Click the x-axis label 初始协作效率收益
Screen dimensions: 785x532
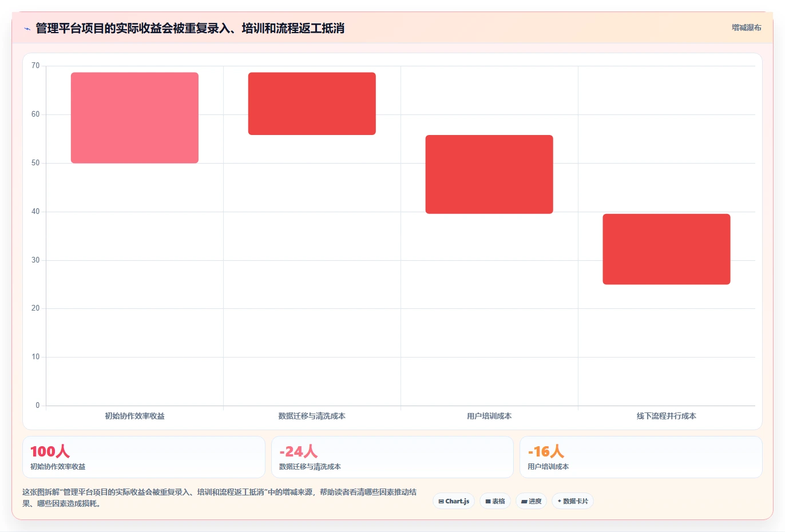point(134,416)
